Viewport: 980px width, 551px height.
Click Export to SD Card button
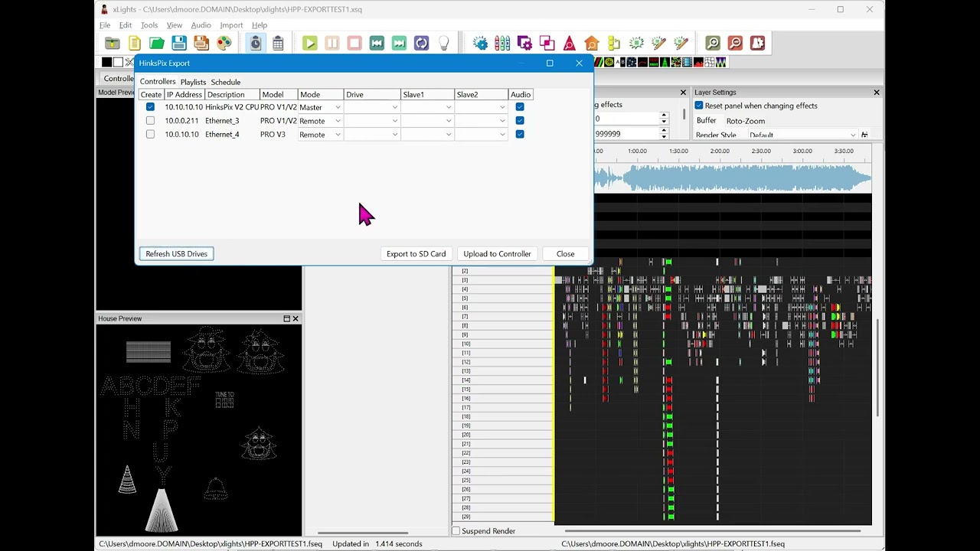click(416, 254)
